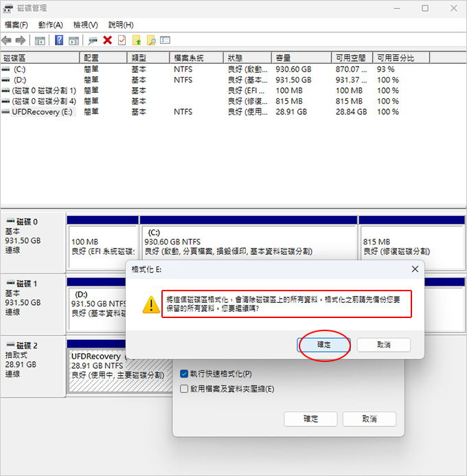Image resolution: width=467 pixels, height=476 pixels.
Task: Sort by the 狀態 column header
Action: (247, 58)
